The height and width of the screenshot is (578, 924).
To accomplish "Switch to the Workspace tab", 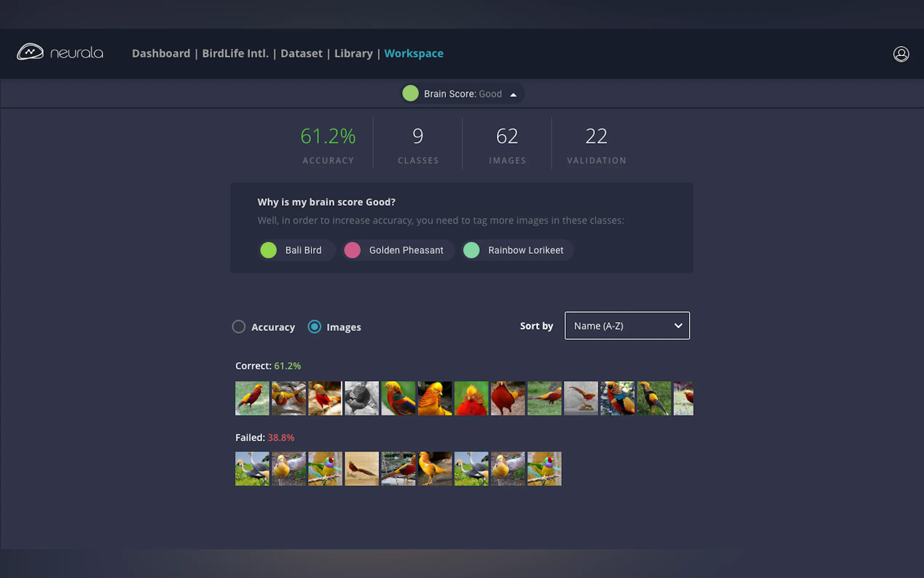I will point(414,54).
